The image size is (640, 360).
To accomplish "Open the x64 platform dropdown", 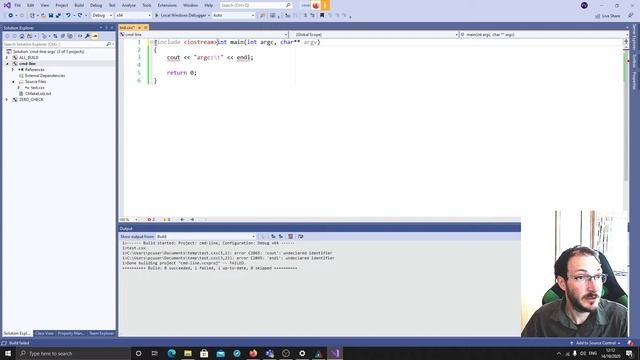I will click(x=133, y=16).
